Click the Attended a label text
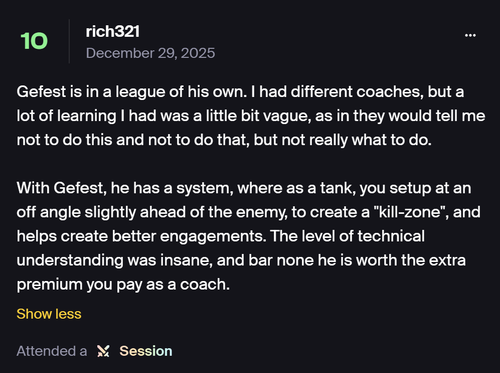 (x=52, y=351)
